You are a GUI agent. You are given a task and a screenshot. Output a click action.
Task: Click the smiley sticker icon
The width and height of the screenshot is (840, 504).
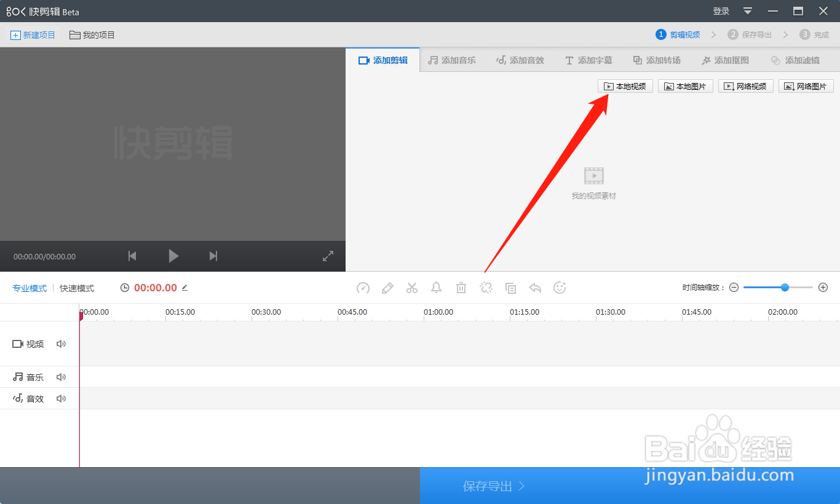click(x=560, y=287)
